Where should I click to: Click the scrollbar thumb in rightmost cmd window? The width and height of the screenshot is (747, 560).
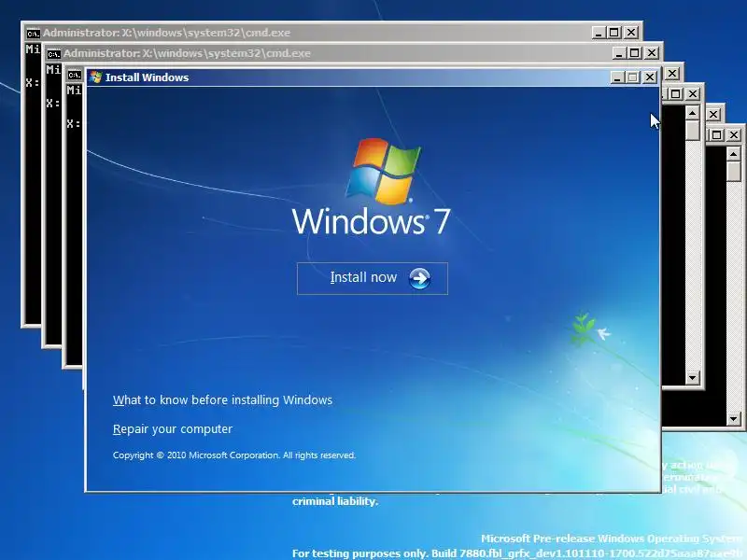pyautogui.click(x=734, y=171)
